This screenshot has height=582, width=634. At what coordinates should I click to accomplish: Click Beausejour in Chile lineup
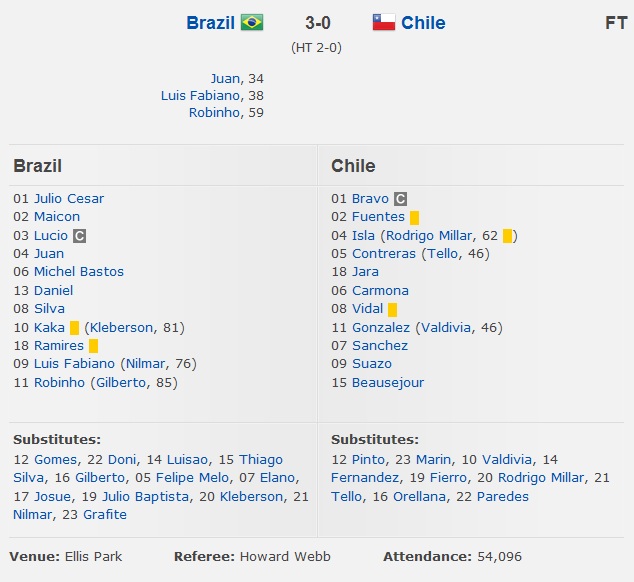point(388,382)
